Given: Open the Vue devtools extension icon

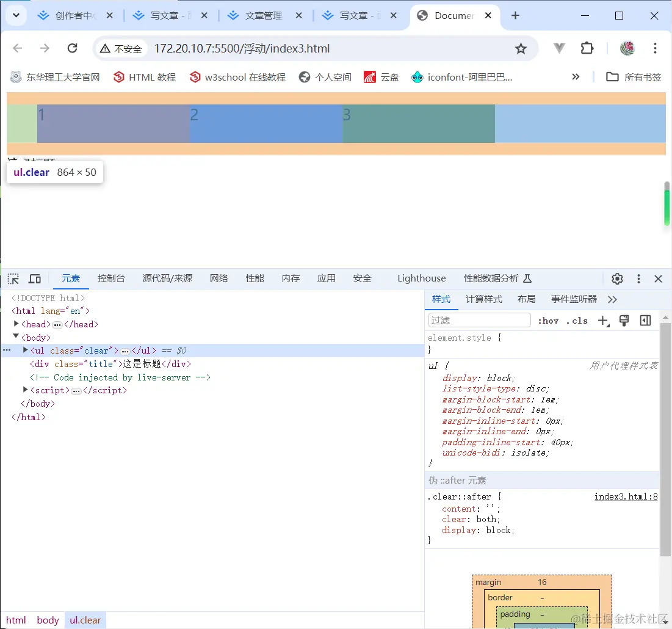Looking at the screenshot, I should tap(559, 48).
